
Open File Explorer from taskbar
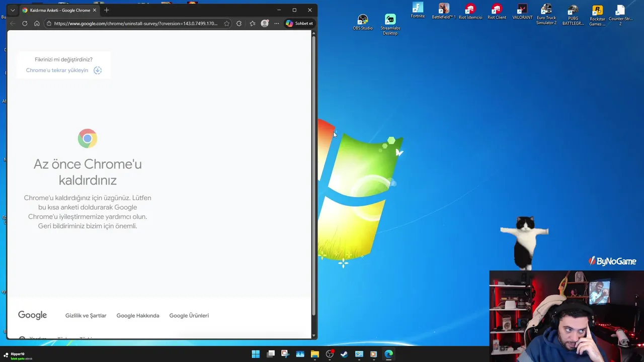click(x=315, y=354)
